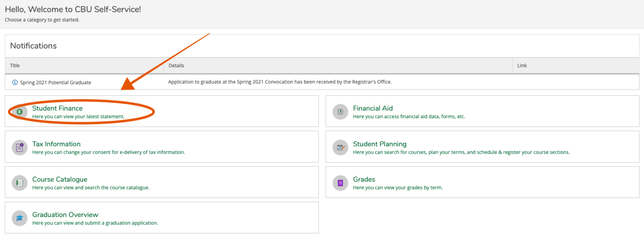Open the Financial Aid category
Screen dimensions: 644x242
click(373, 108)
